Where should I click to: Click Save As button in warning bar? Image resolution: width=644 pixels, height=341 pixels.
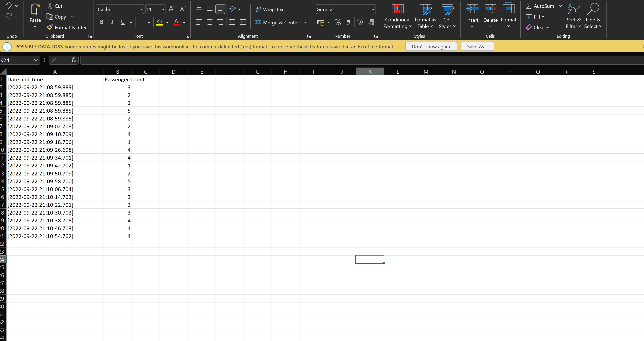[x=477, y=47]
